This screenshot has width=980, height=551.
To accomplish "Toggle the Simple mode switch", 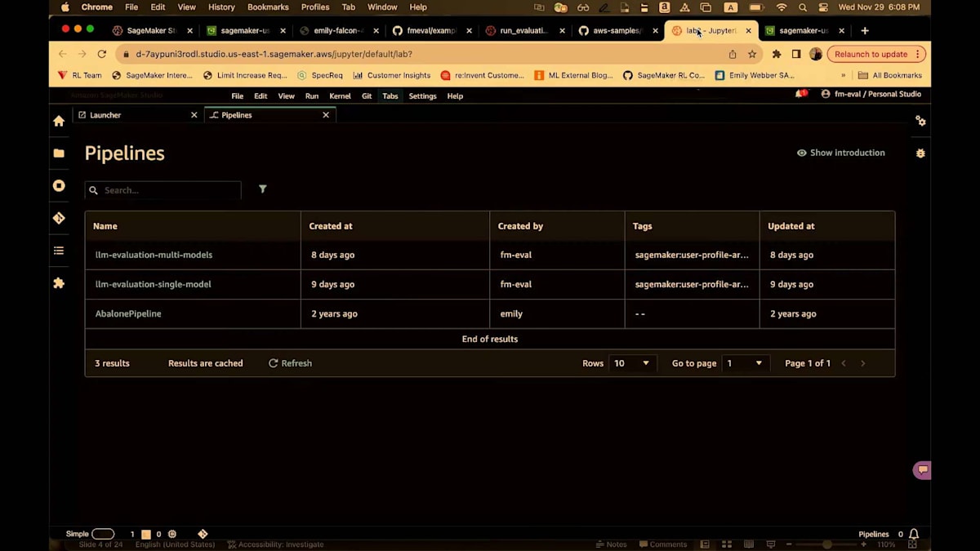I will (x=103, y=534).
